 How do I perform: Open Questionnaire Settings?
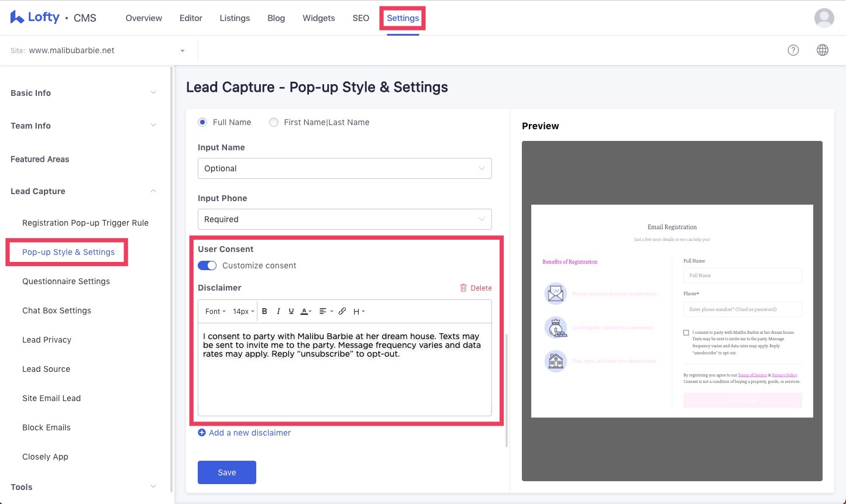pos(66,281)
